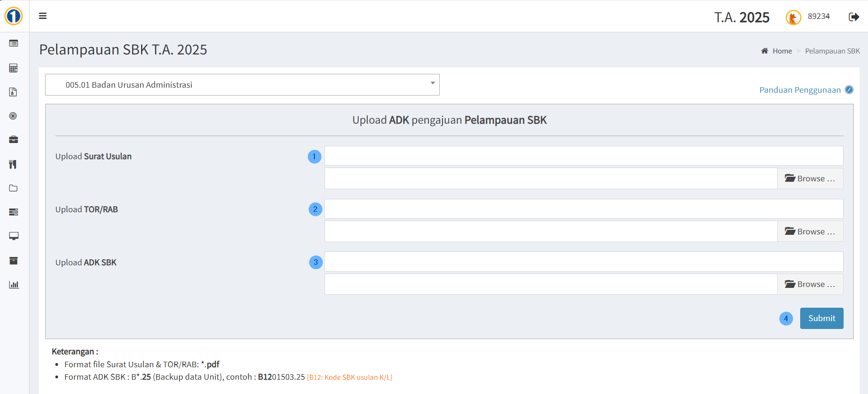Open the zipped file archive sidebar icon
This screenshot has width=868, height=394.
coord(13,92)
